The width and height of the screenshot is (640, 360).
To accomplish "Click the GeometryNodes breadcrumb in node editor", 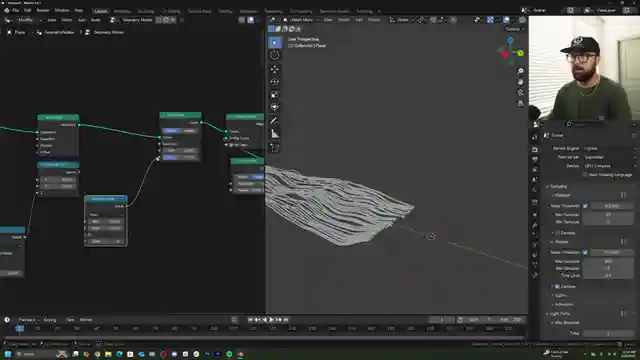I will [x=55, y=32].
